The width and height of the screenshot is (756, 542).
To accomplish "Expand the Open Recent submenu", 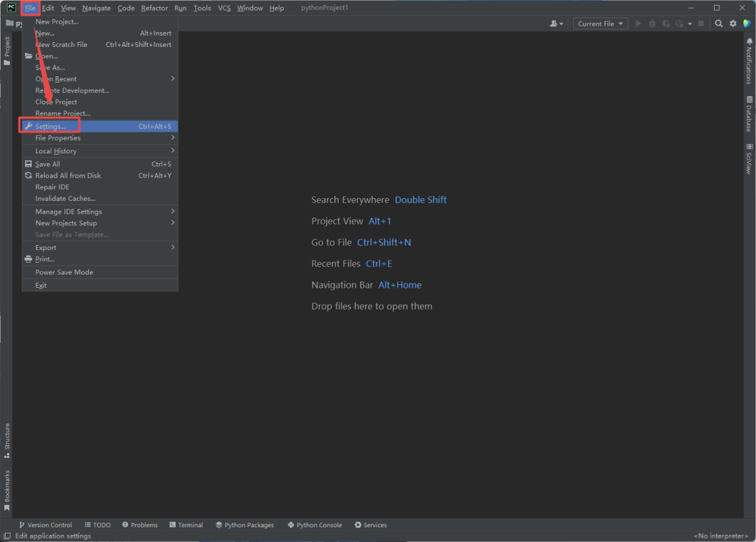I will tap(56, 79).
